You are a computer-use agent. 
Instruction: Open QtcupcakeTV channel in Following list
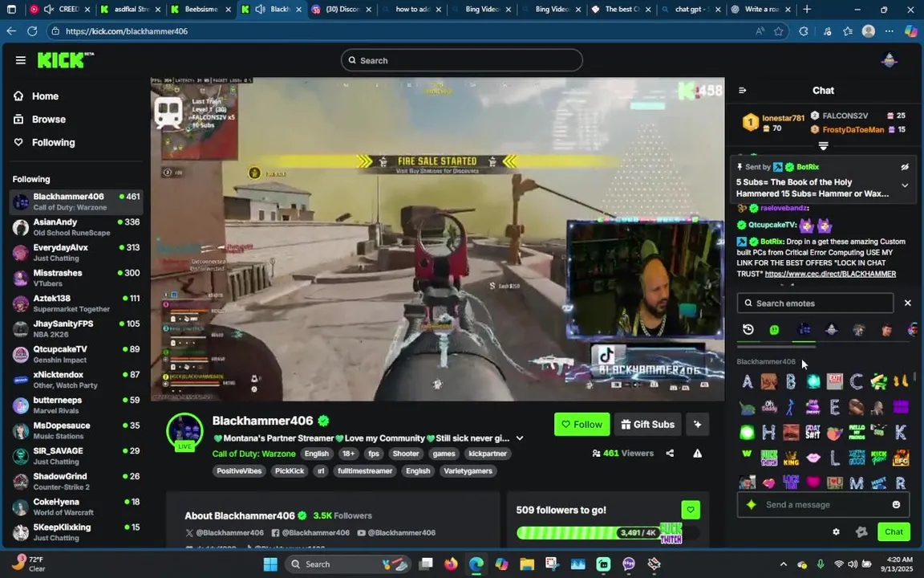pyautogui.click(x=76, y=354)
